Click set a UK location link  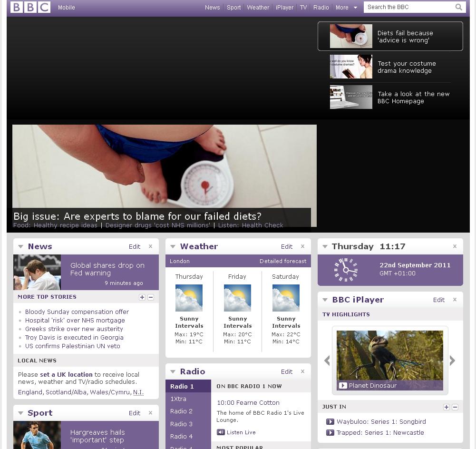pyautogui.click(x=66, y=374)
